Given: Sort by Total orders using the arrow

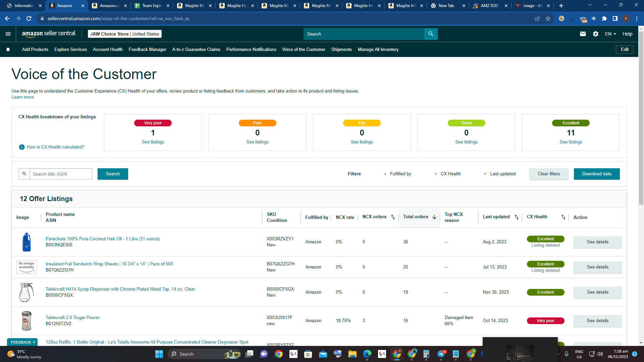Looking at the screenshot, I should pyautogui.click(x=434, y=217).
